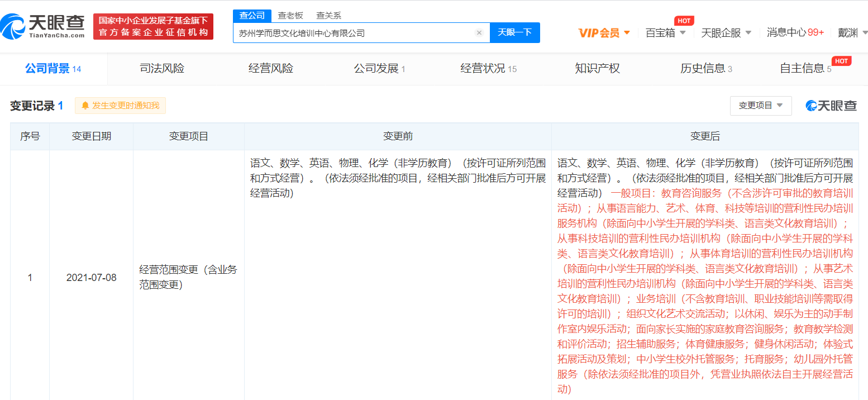Click the TianYanCha watermark logo beside 变更项目
This screenshot has width=868, height=400.
click(x=831, y=106)
